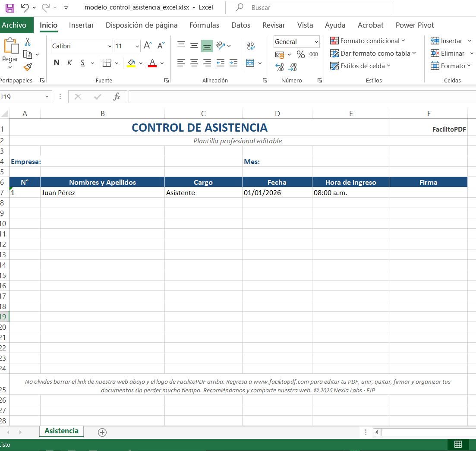Screen dimensions: 476x451
Task: Customize the Quick Access Toolbar dropdown
Action: [66, 8]
